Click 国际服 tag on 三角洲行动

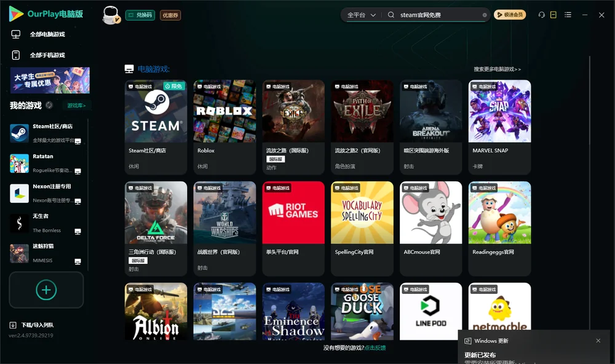pyautogui.click(x=138, y=261)
